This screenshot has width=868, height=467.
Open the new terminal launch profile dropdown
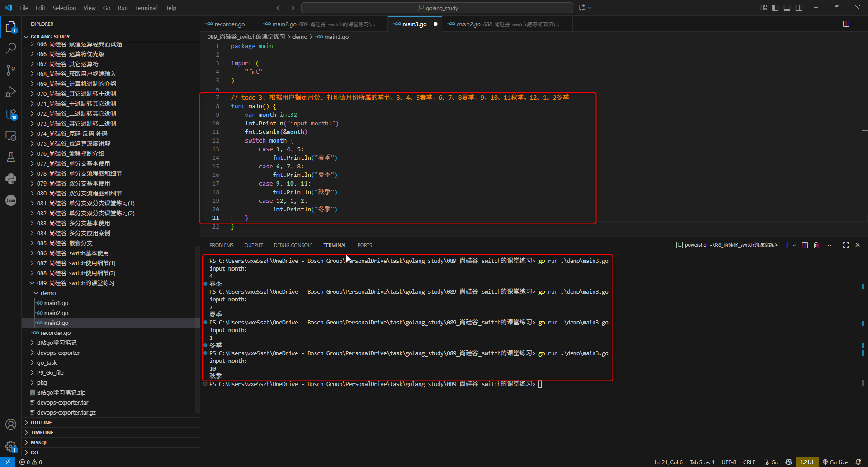[x=794, y=245]
